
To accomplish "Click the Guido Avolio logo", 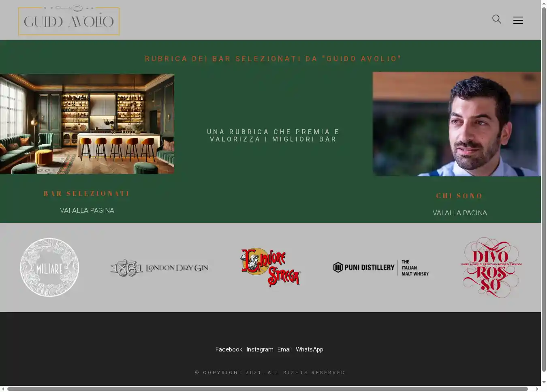I will (x=69, y=21).
